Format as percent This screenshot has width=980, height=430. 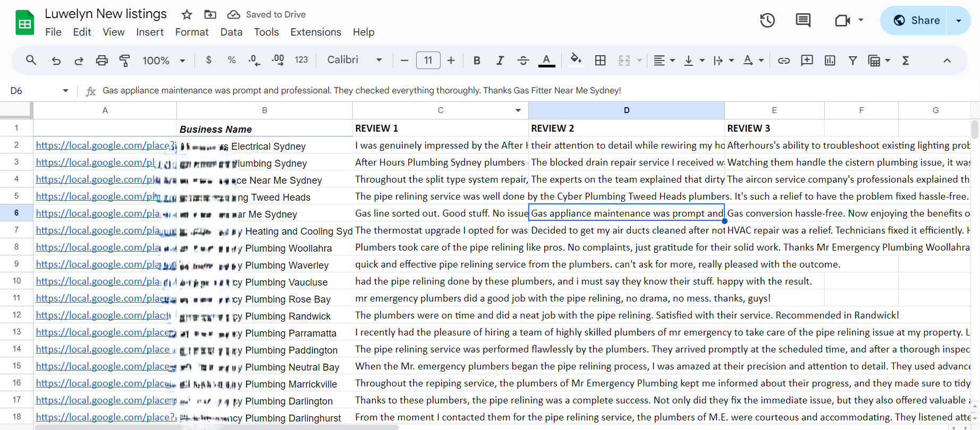pos(232,61)
